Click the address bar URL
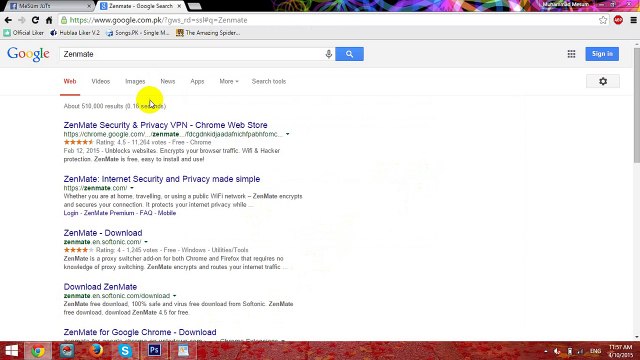Screen dimensions: 640x360 (158, 20)
